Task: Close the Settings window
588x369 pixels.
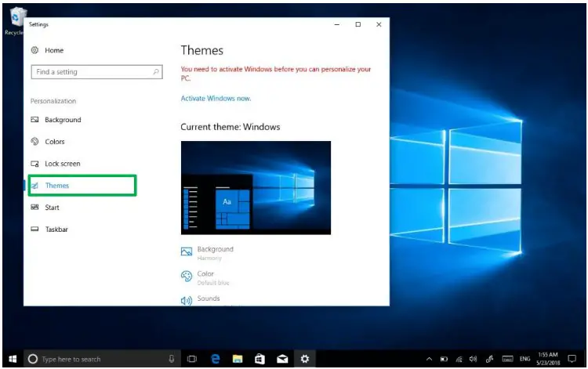Action: pos(379,24)
